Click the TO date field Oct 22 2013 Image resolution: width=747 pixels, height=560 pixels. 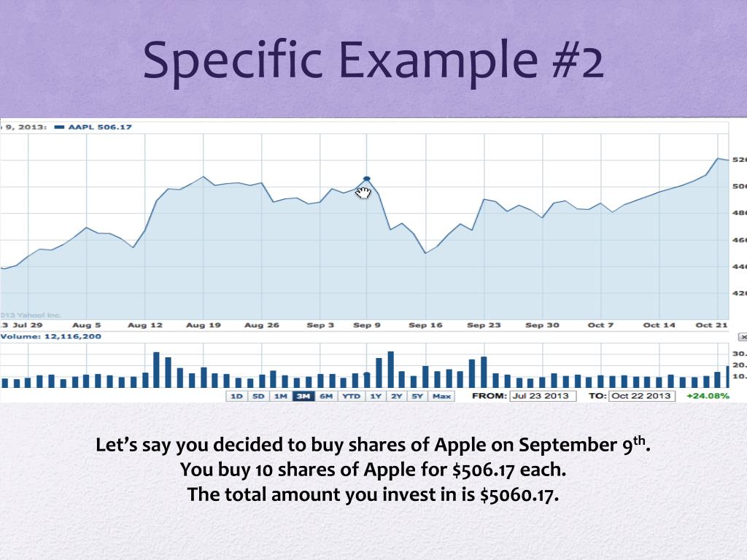click(x=642, y=396)
